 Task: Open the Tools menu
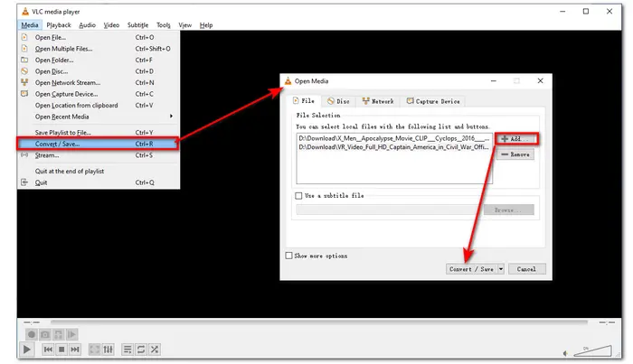tap(164, 25)
